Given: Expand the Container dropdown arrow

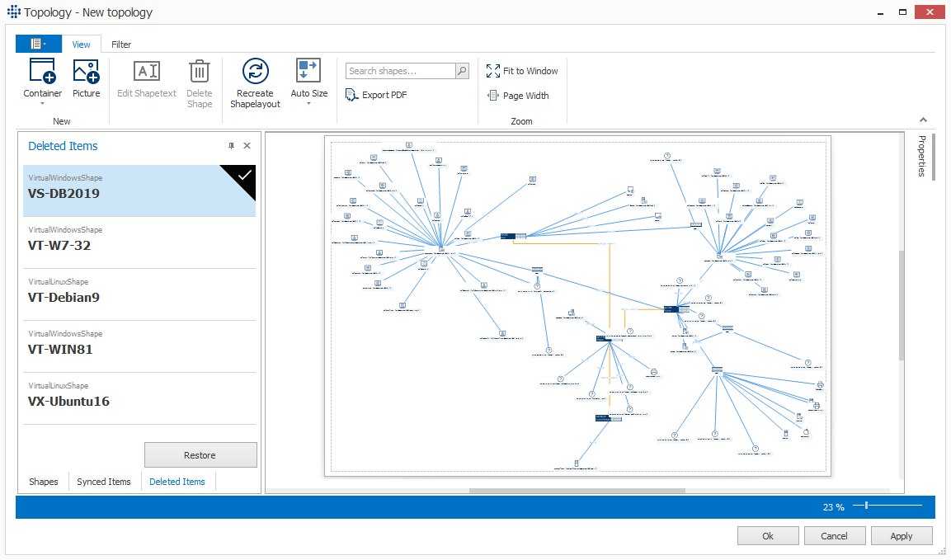Looking at the screenshot, I should [x=42, y=104].
